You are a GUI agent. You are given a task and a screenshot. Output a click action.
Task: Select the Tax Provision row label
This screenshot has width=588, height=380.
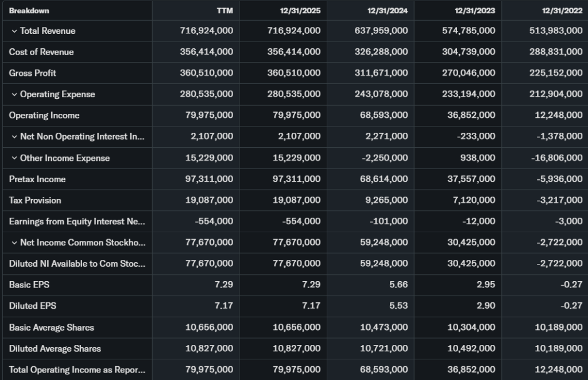(x=35, y=201)
